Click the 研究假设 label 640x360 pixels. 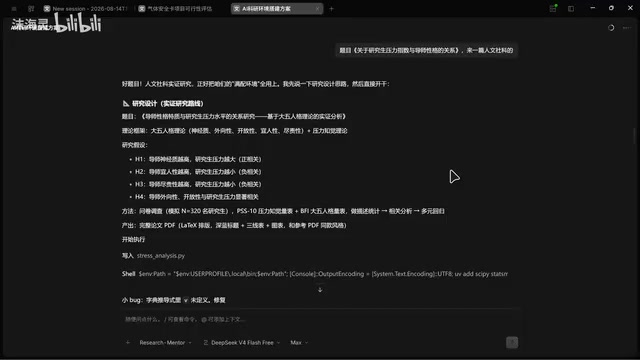tap(135, 145)
